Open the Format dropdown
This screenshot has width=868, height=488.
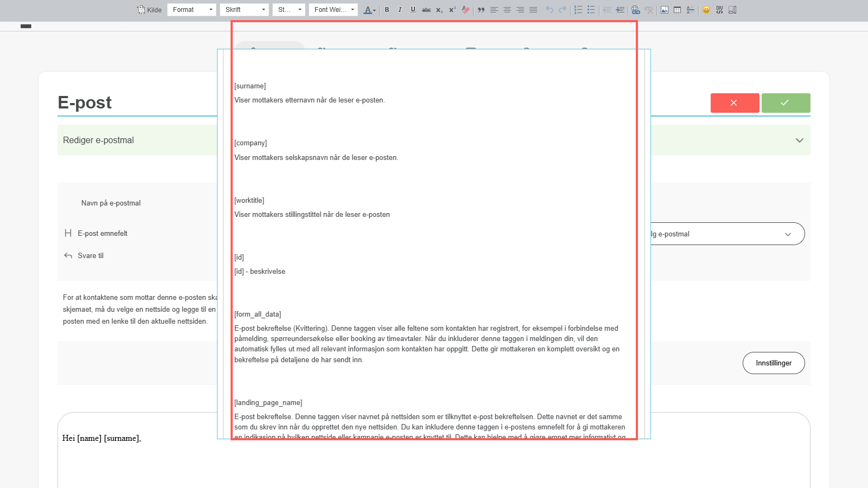(192, 10)
